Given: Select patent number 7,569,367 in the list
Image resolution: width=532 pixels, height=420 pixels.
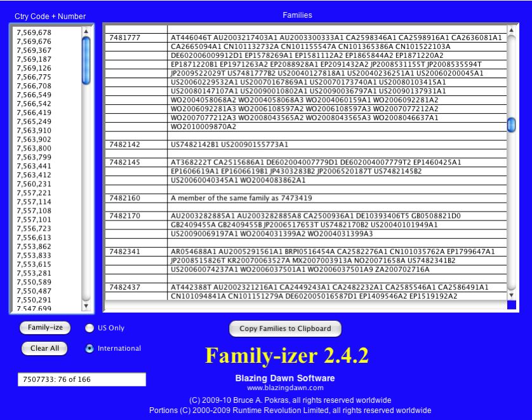Looking at the screenshot, I should click(x=34, y=50).
